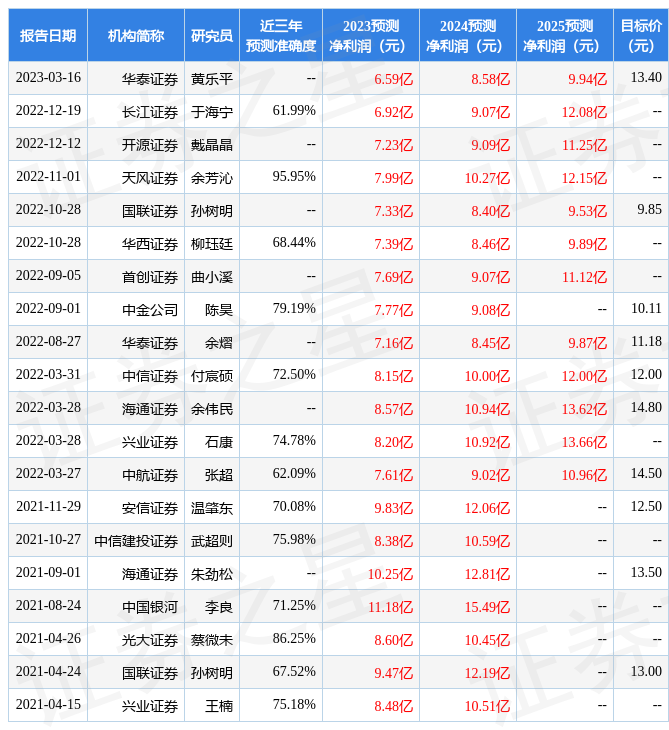
Task: Select institution 中信证券
Action: pyautogui.click(x=150, y=376)
